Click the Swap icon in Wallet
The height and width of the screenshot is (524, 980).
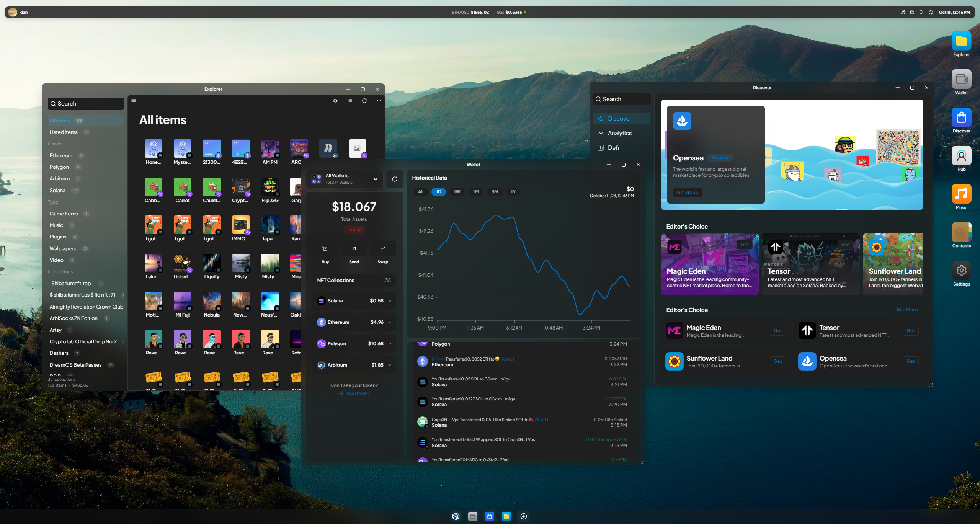point(382,249)
